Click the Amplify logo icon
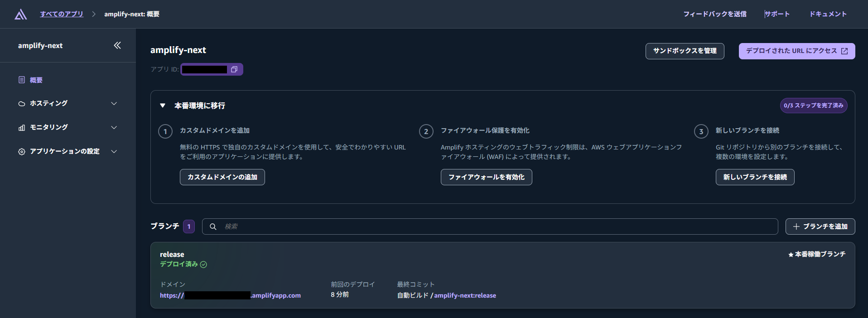 click(21, 14)
